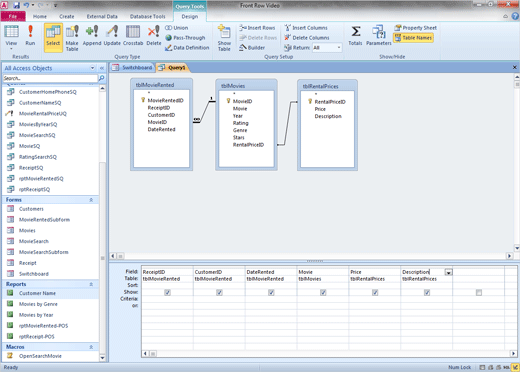Select the MovieSearch form

(34, 241)
